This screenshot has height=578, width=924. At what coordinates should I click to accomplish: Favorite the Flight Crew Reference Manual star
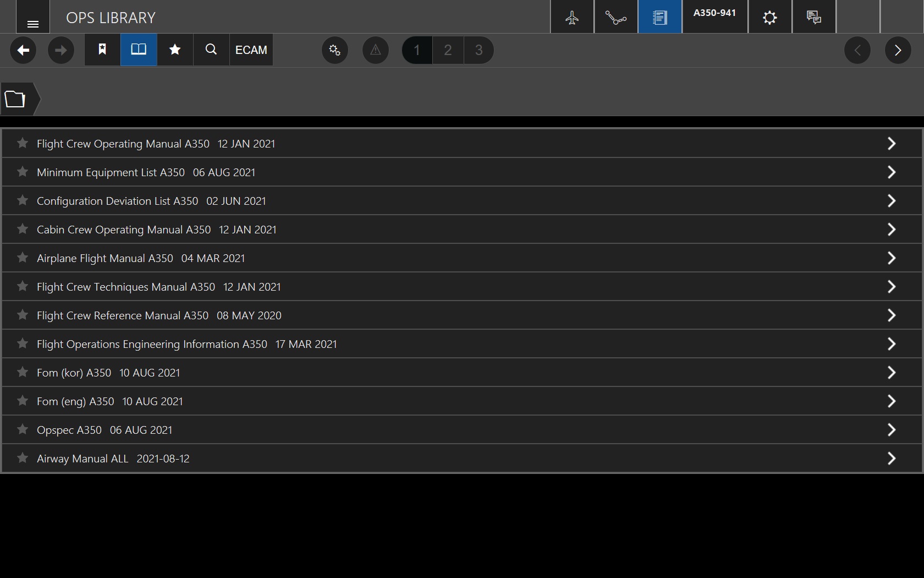click(23, 315)
